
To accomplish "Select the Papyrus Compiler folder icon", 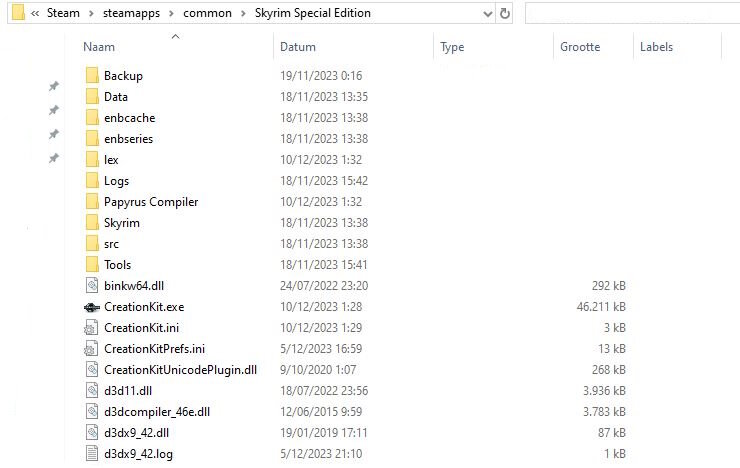I will [92, 201].
